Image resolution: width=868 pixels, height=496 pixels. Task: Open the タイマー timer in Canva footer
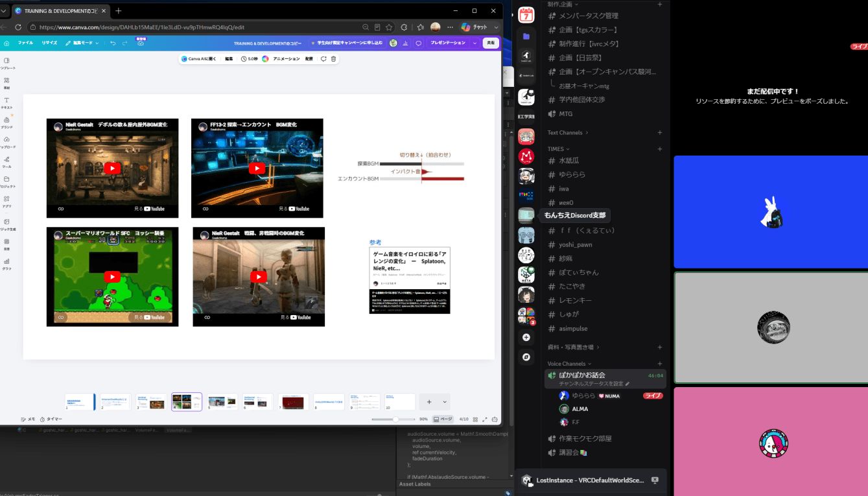[x=51, y=419]
